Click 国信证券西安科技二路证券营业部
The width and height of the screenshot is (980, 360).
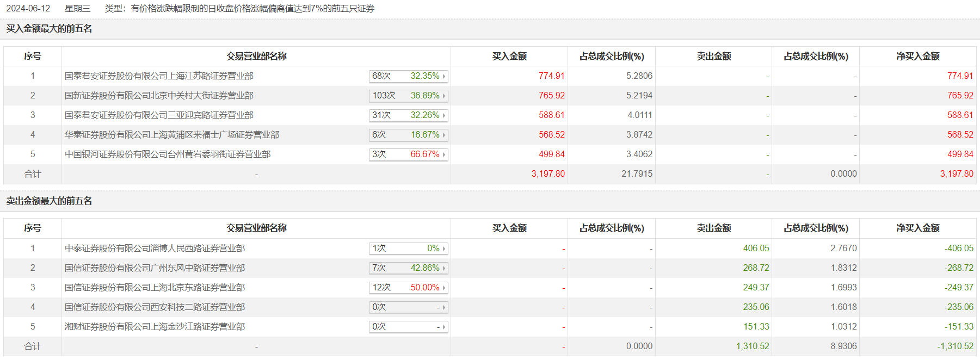[x=155, y=307]
